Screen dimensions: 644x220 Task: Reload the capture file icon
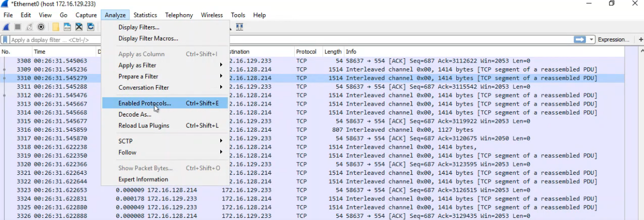(91, 27)
